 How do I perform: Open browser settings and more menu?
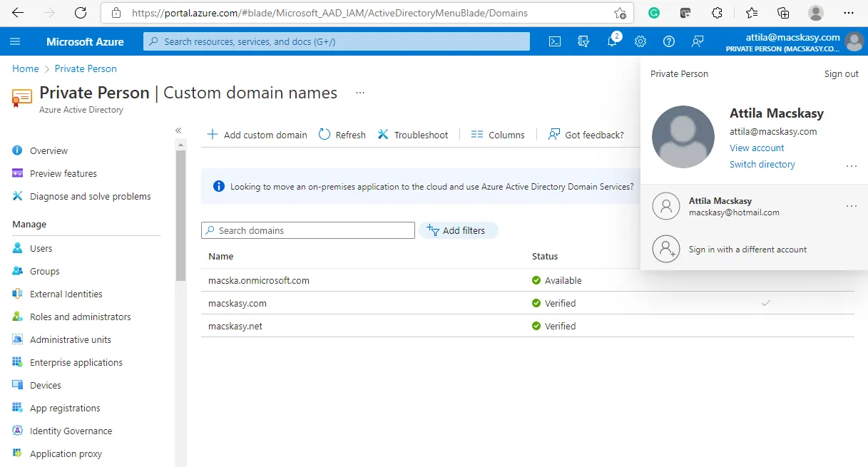848,13
